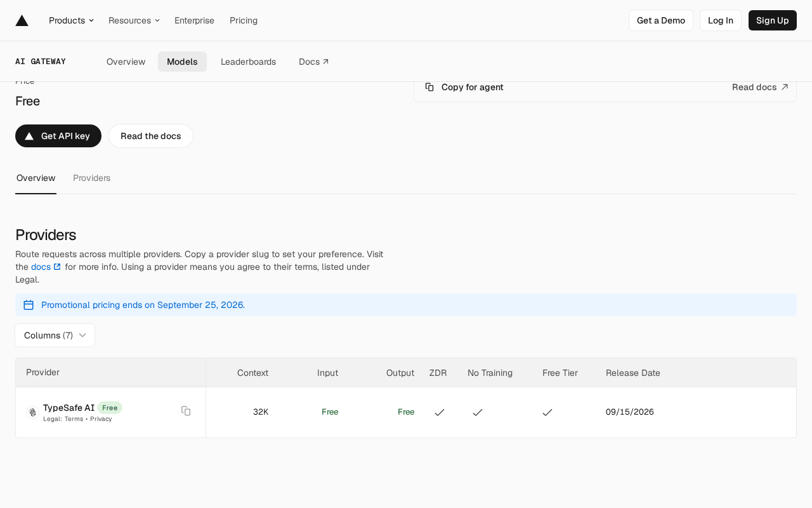This screenshot has height=508, width=812.
Task: Open the TypeSafe AI Terms link
Action: coord(74,419)
